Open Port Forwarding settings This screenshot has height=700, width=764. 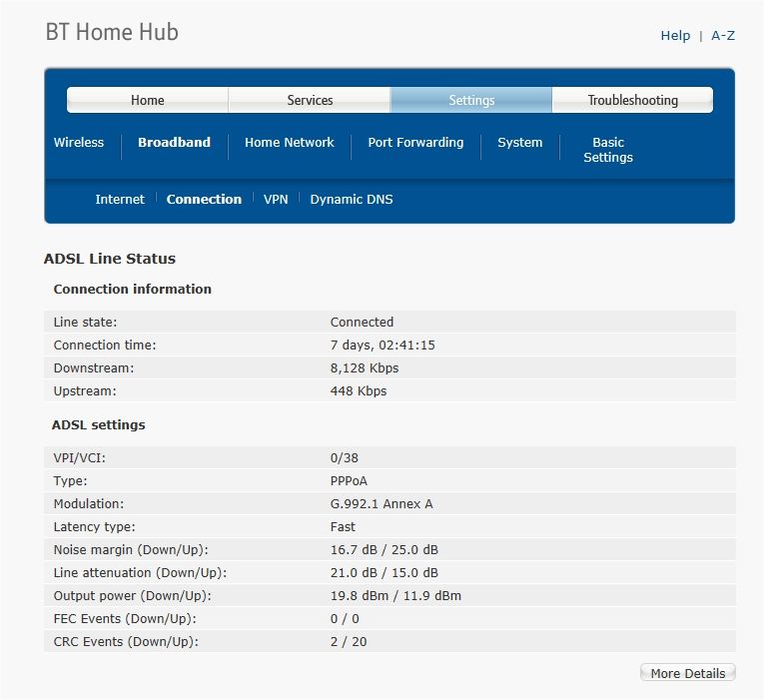click(415, 142)
